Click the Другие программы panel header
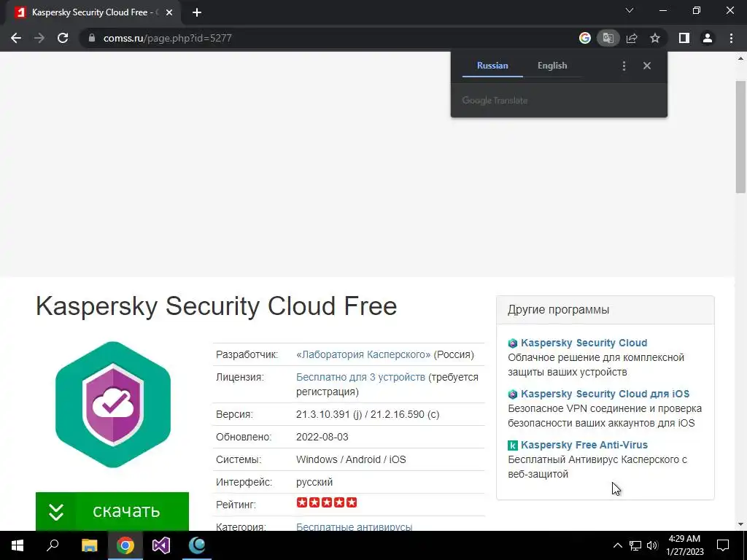 (605, 309)
